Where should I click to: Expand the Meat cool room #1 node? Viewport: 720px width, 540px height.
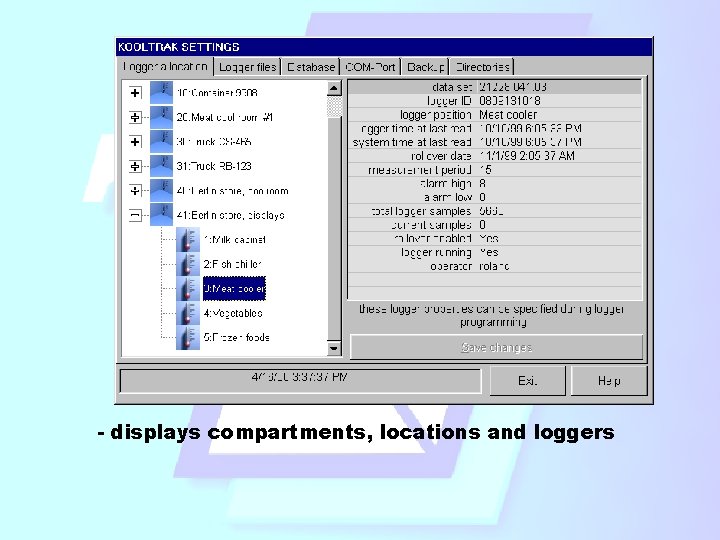click(x=135, y=117)
